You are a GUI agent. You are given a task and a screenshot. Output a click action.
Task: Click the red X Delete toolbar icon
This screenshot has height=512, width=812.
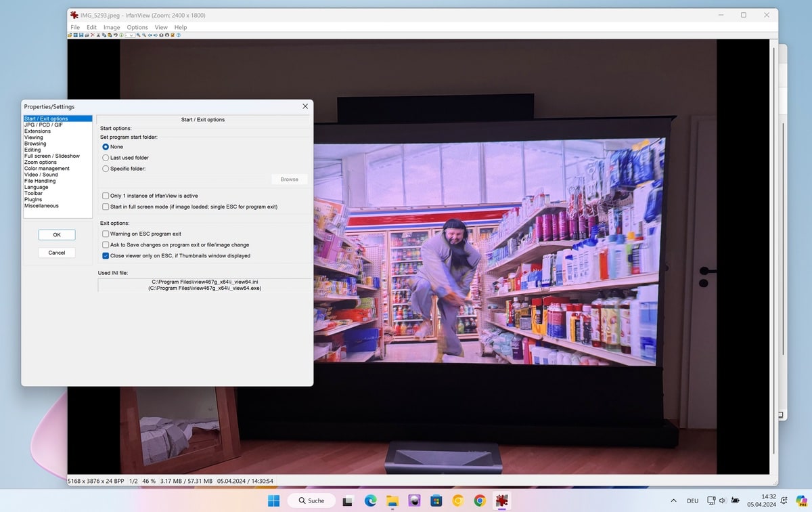(x=92, y=35)
